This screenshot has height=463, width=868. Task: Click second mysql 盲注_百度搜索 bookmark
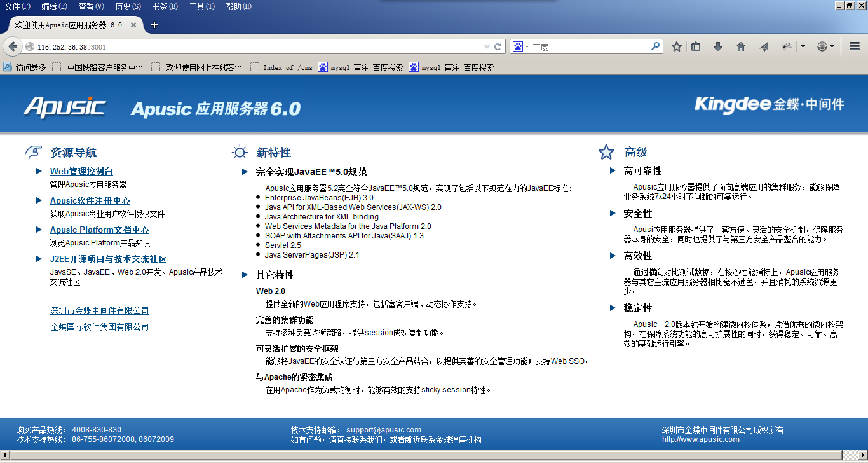(x=452, y=67)
